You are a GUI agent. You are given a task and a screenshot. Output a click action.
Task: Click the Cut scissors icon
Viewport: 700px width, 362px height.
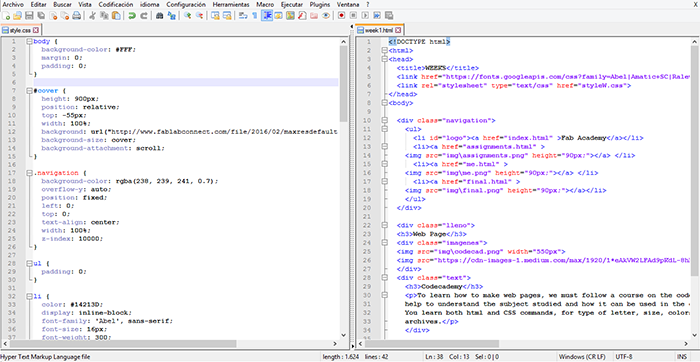(x=92, y=16)
